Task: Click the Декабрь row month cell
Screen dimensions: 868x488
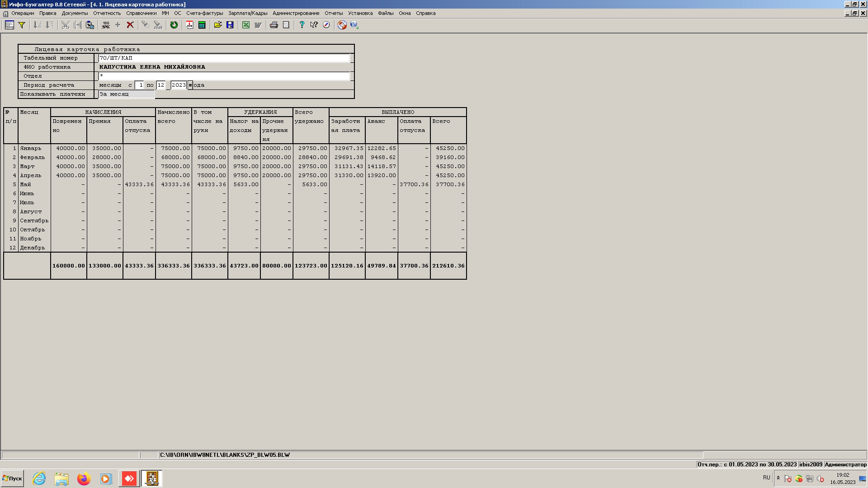Action: (x=34, y=248)
